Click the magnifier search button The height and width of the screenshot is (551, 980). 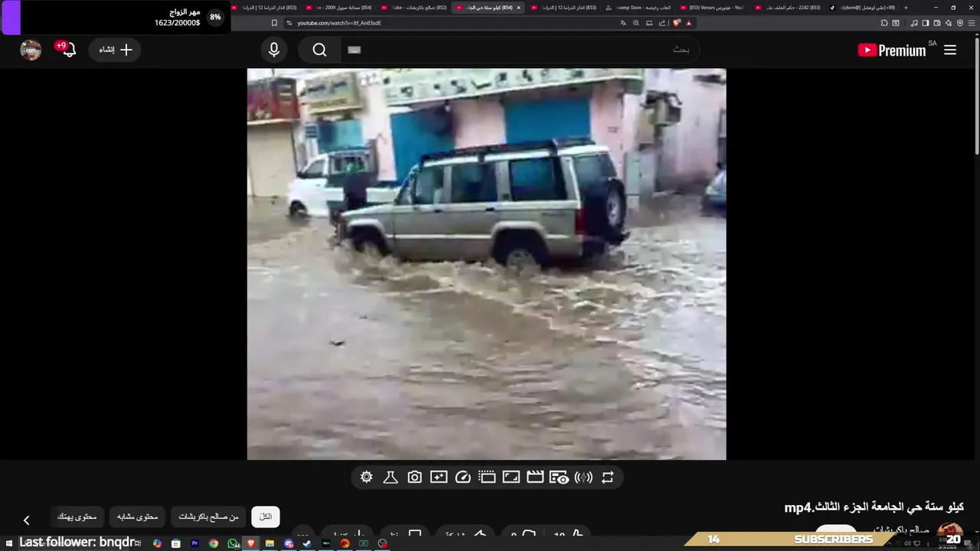(x=320, y=50)
